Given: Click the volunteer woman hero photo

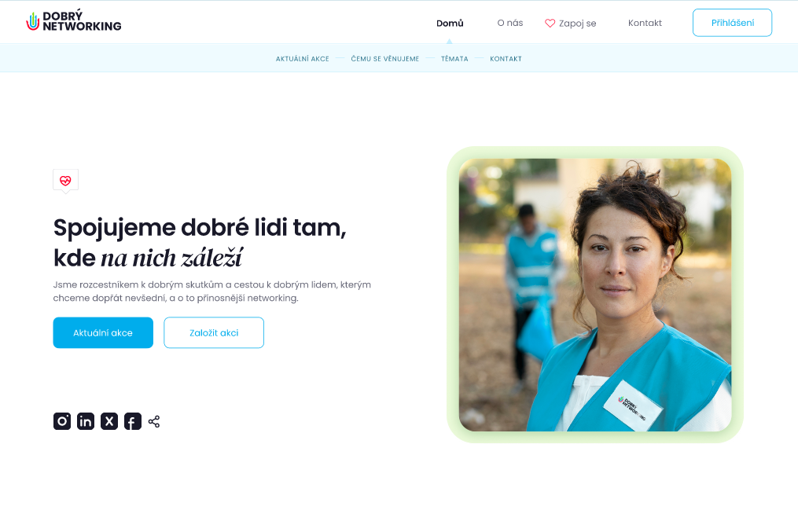Looking at the screenshot, I should click(x=595, y=295).
